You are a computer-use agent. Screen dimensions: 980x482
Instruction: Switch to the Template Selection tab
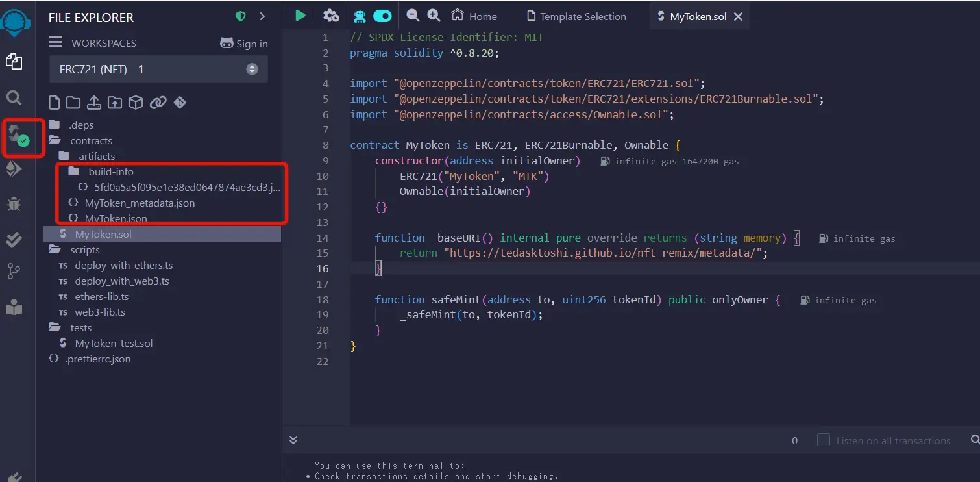point(577,16)
